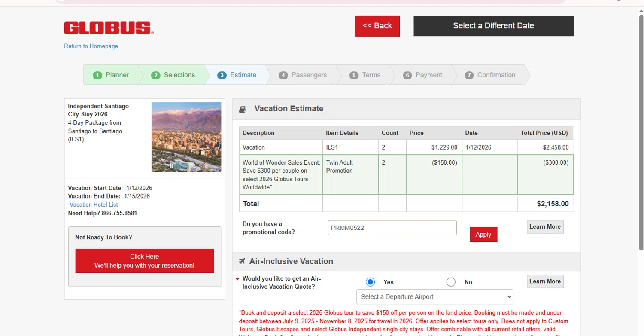Click the $1,229.00 price cell

point(434,147)
